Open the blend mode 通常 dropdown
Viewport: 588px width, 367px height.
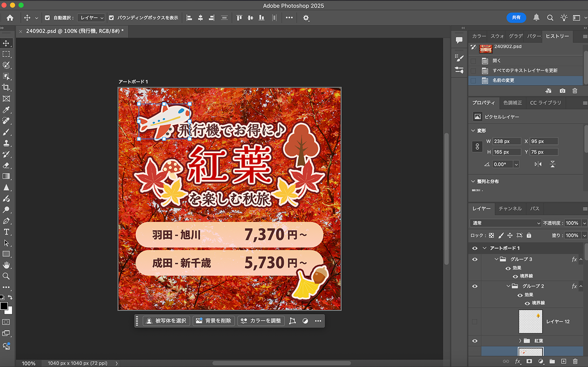tap(505, 223)
